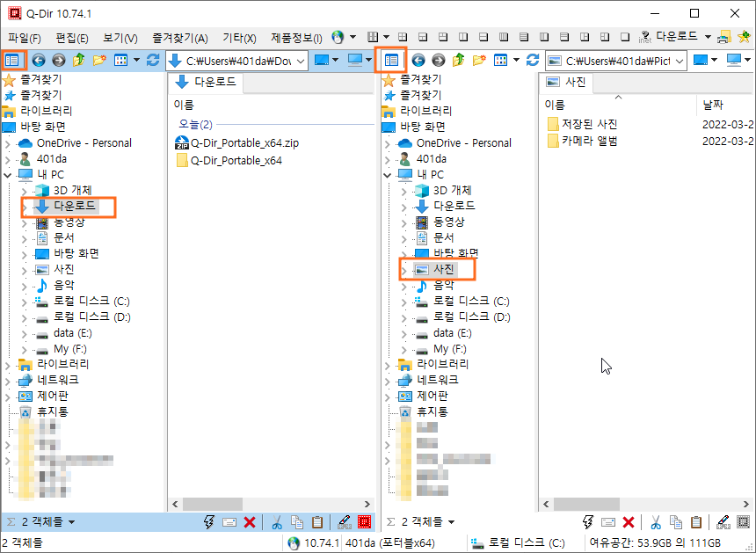The image size is (756, 553).
Task: Click the 오늘(2) group header
Action: click(x=195, y=124)
